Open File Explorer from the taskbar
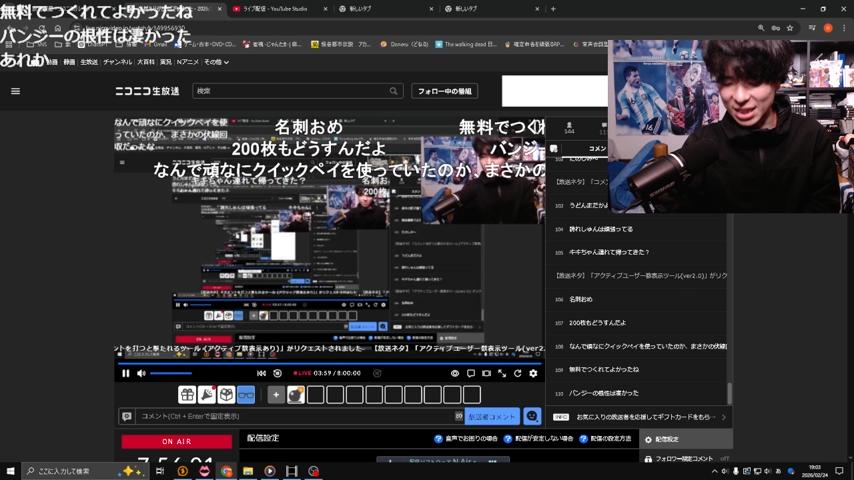 coord(248,471)
